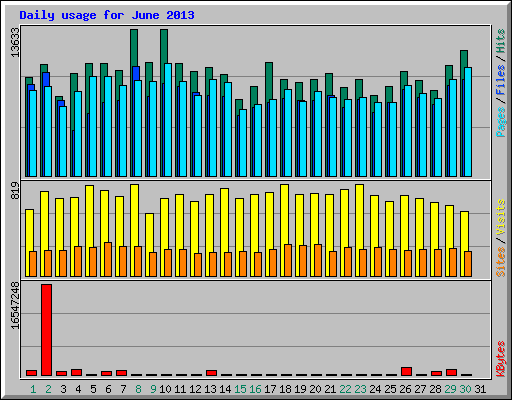Click the cyan pages bar for day 30

tap(468, 122)
